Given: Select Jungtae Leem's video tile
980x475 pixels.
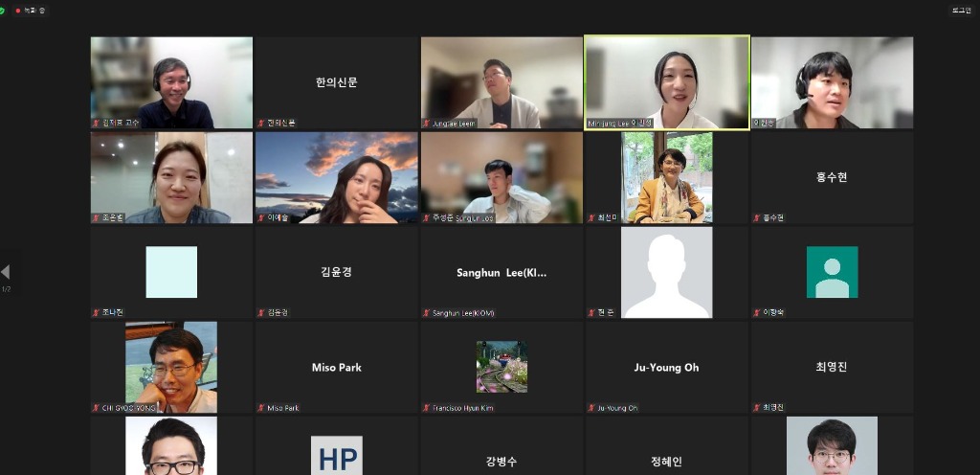Looking at the screenshot, I should coord(501,82).
